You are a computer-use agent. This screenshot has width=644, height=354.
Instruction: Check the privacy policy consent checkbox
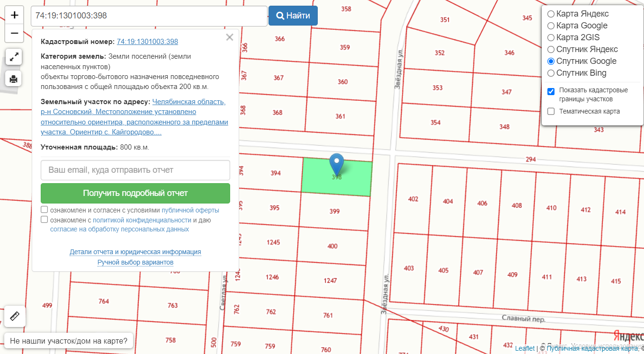coord(45,220)
